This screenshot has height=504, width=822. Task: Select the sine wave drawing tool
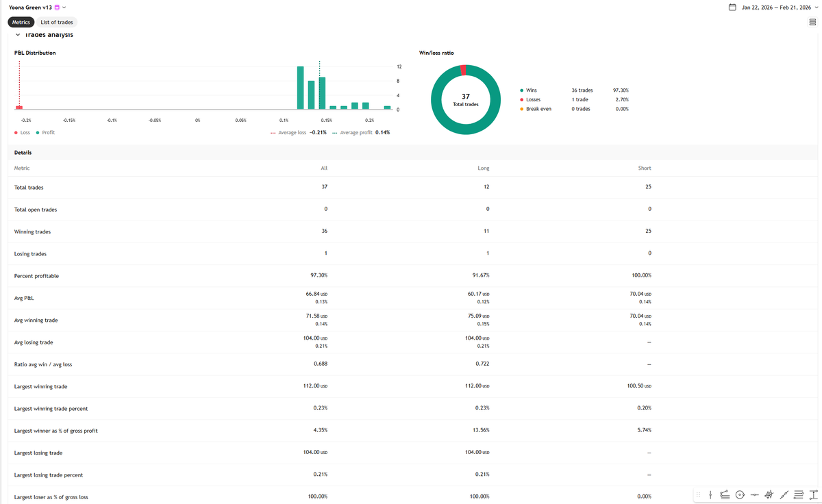(x=769, y=494)
